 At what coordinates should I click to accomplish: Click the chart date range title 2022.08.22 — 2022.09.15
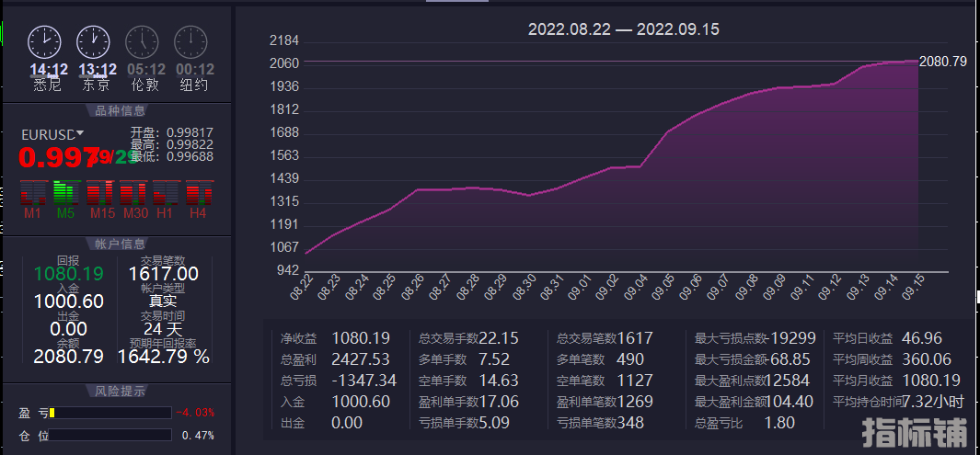pos(624,29)
